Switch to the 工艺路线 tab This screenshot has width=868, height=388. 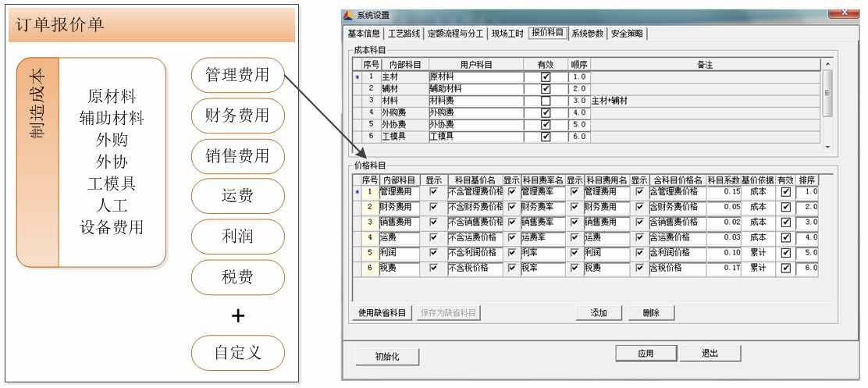pyautogui.click(x=404, y=34)
